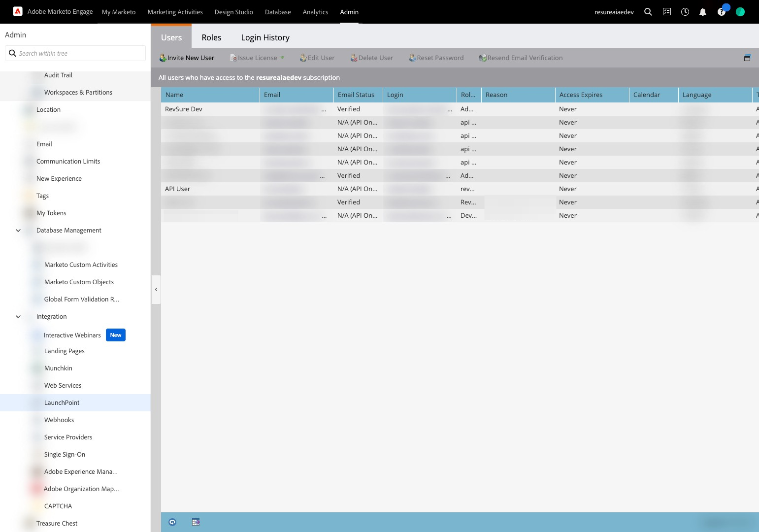This screenshot has height=532, width=759.
Task: Open Marketo Custom Objects
Action: 79,282
